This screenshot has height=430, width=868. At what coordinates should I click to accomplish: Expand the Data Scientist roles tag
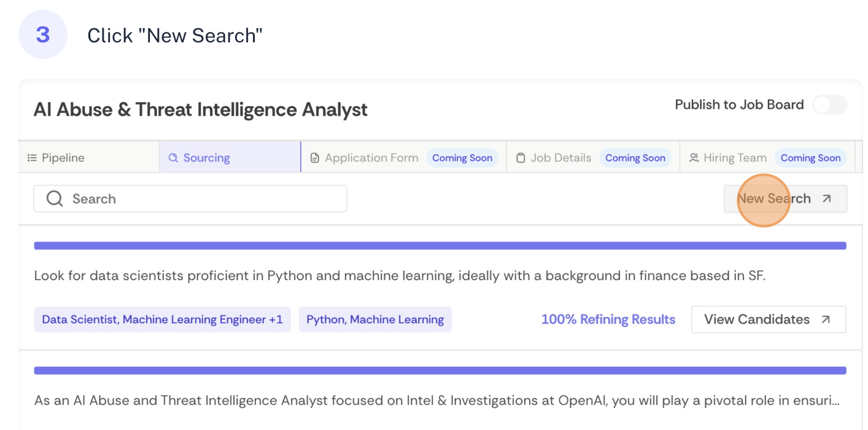pos(162,319)
